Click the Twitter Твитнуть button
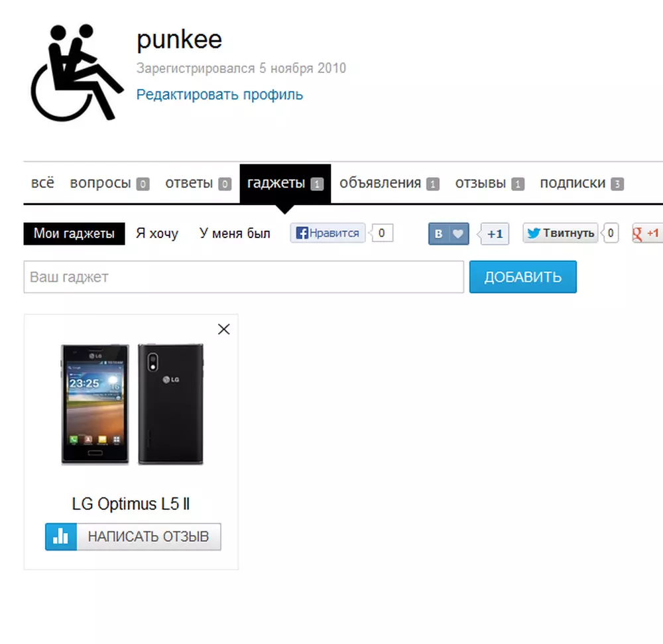 [x=560, y=233]
